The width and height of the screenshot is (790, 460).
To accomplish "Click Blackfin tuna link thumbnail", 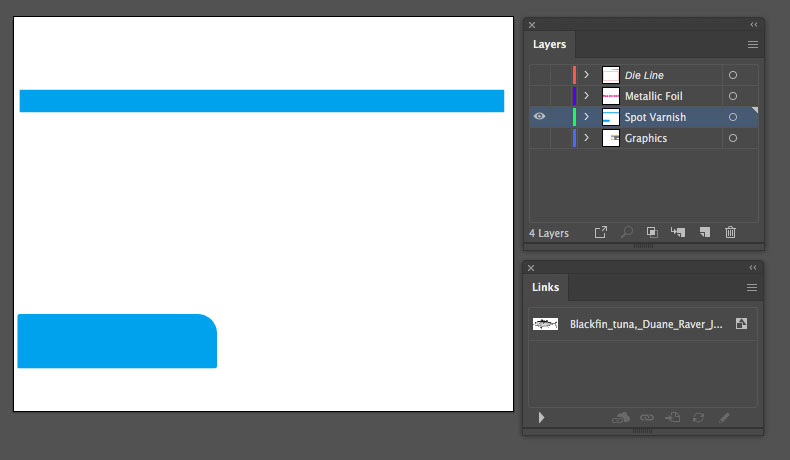I will pyautogui.click(x=546, y=323).
